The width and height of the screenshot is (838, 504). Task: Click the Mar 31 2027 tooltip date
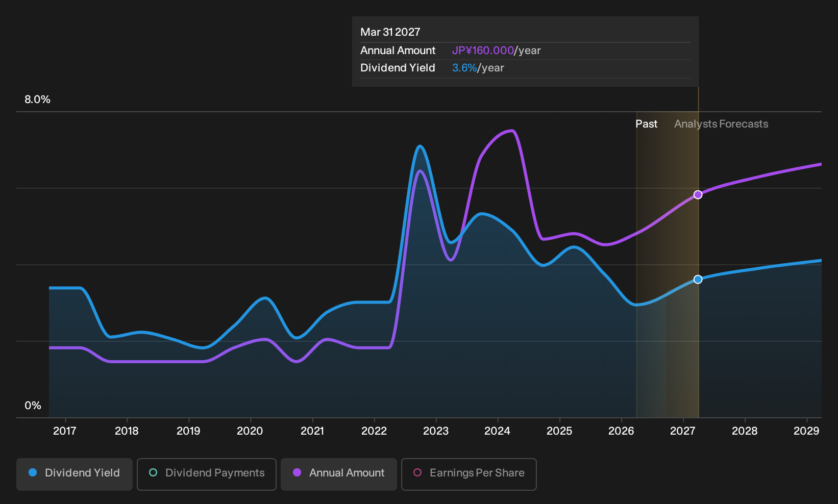[x=390, y=32]
